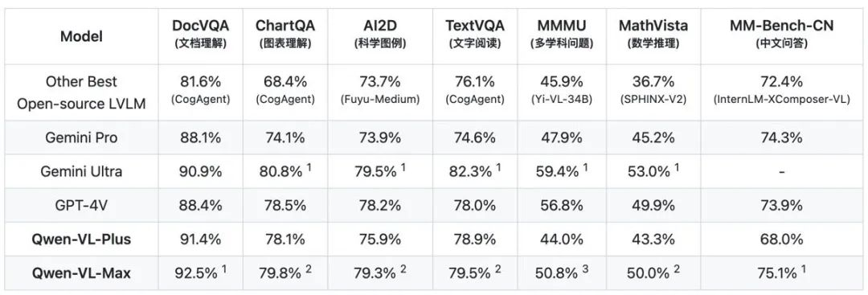
Task: Click the AI2D column header
Action: (379, 34)
